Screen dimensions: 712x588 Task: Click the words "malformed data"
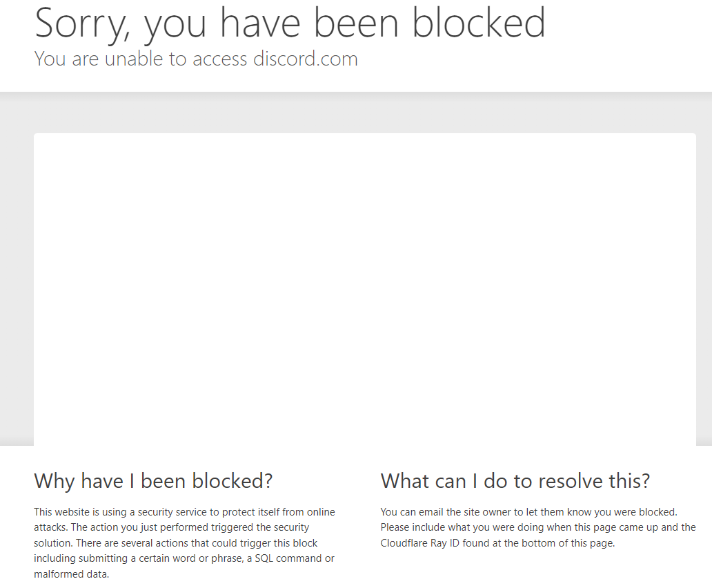70,574
